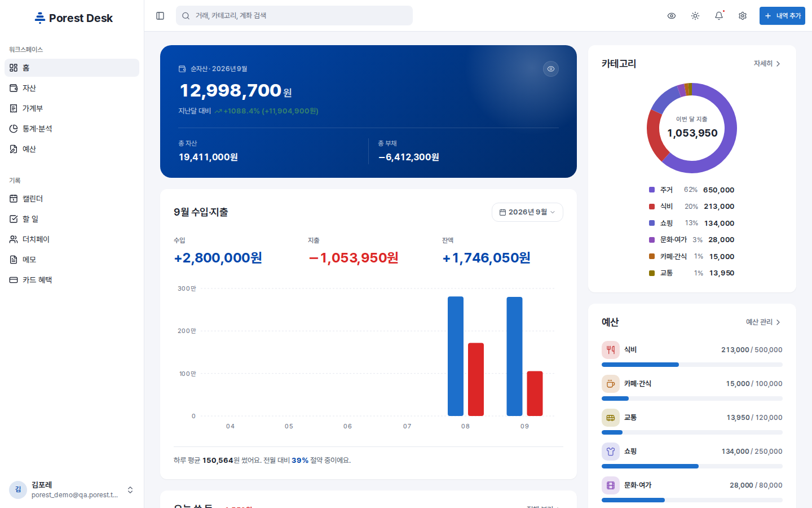Click the Porest Desk logo
The height and width of the screenshot is (508, 812).
[73, 18]
